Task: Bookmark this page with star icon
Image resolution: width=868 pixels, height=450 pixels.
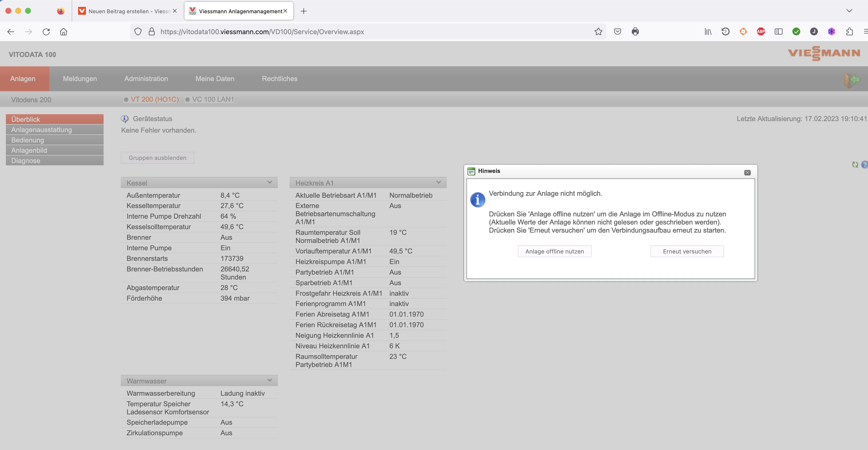Action: point(598,32)
